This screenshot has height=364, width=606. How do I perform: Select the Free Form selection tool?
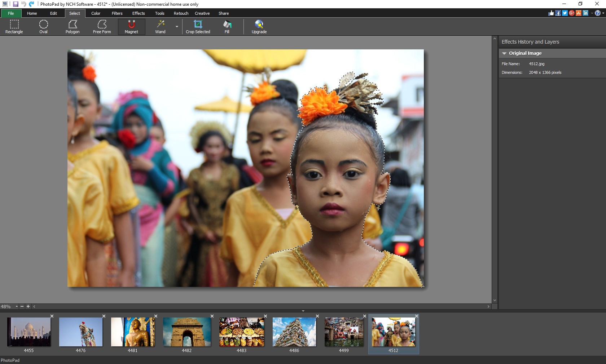point(101,26)
